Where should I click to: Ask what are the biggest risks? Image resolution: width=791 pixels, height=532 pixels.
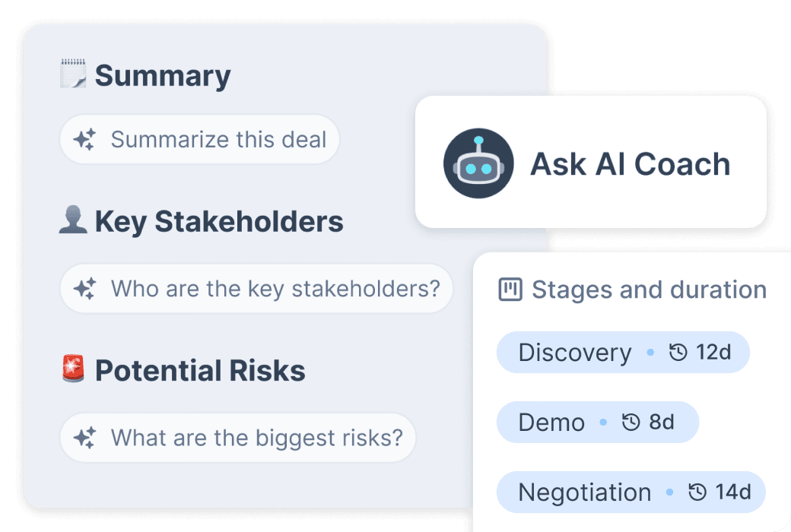(238, 438)
